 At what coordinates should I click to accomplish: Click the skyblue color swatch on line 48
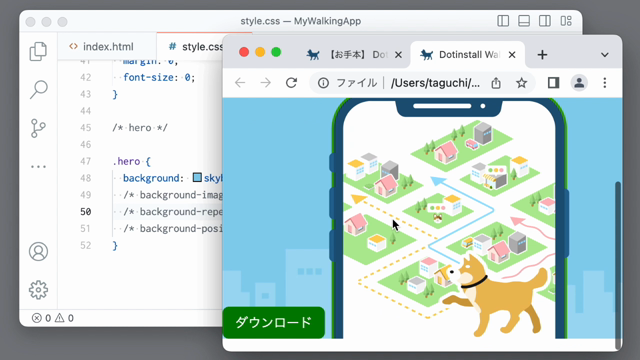coord(197,177)
